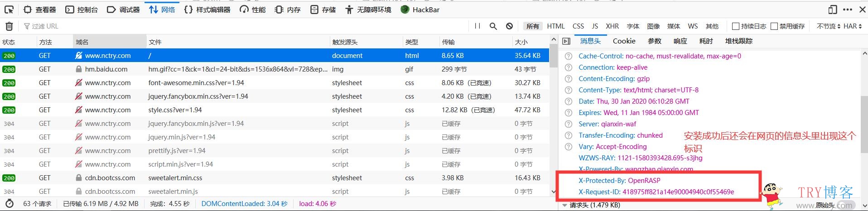Open devtools more options menu
868x211 pixels.
[x=848, y=10]
